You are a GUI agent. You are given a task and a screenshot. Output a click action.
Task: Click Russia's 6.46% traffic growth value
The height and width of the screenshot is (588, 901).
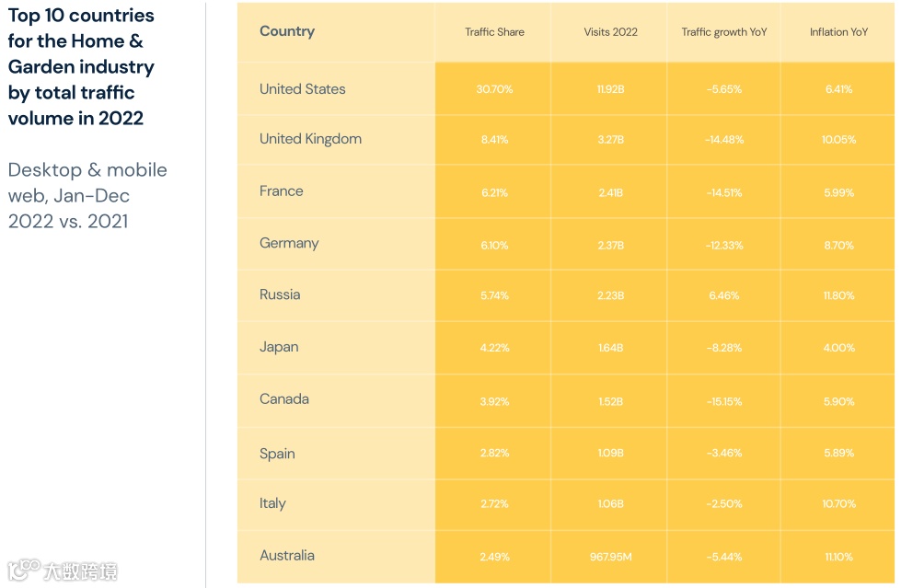[x=723, y=295]
